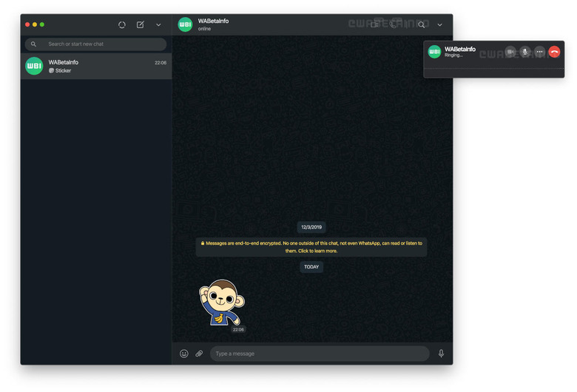
Task: Expand chat options chevron in header
Action: coord(439,24)
